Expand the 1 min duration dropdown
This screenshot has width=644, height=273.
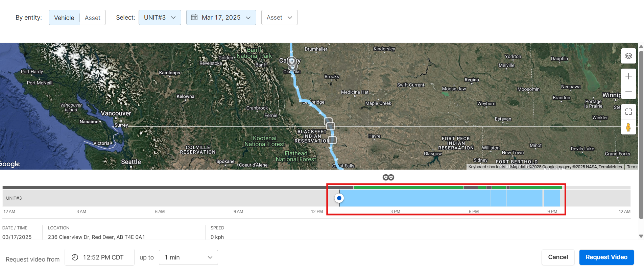pos(188,257)
